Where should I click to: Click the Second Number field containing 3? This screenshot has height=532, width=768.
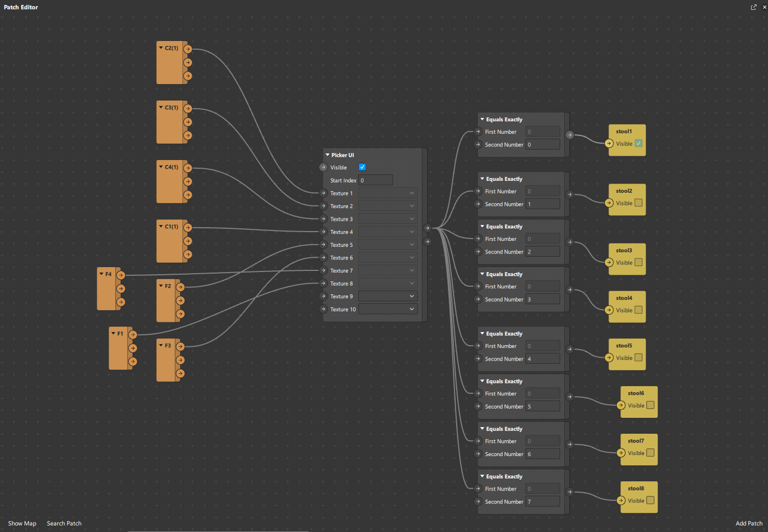(x=542, y=299)
